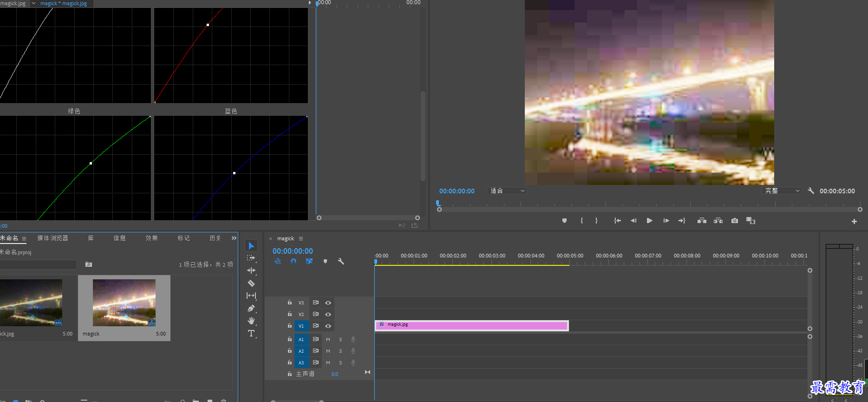Click the Extract button
Image resolution: width=868 pixels, height=402 pixels.
(x=718, y=221)
